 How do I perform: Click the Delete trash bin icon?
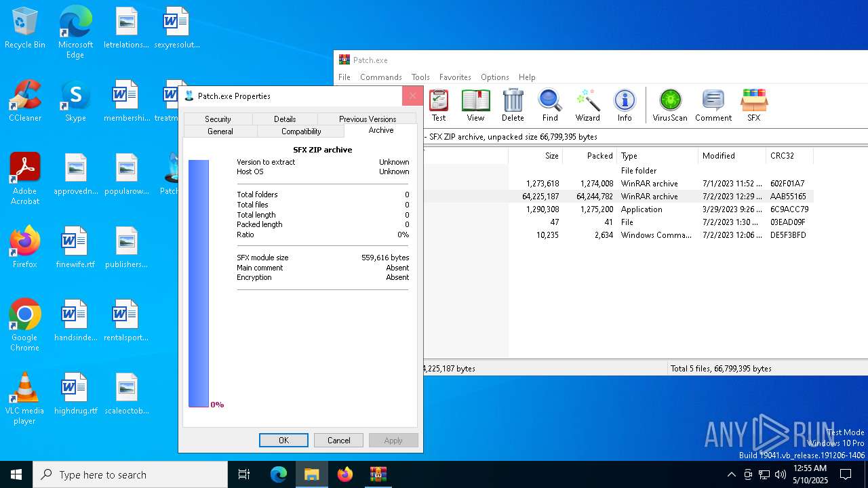tap(513, 106)
